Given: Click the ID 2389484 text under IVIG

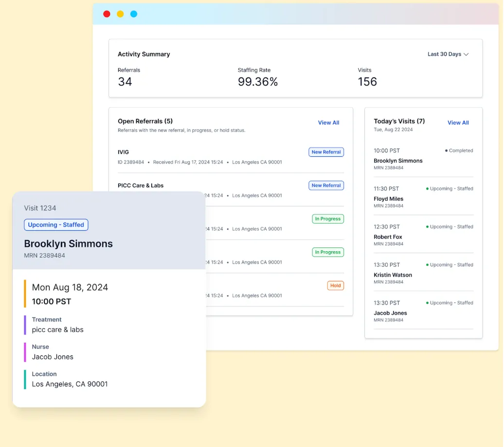Looking at the screenshot, I should (130, 162).
